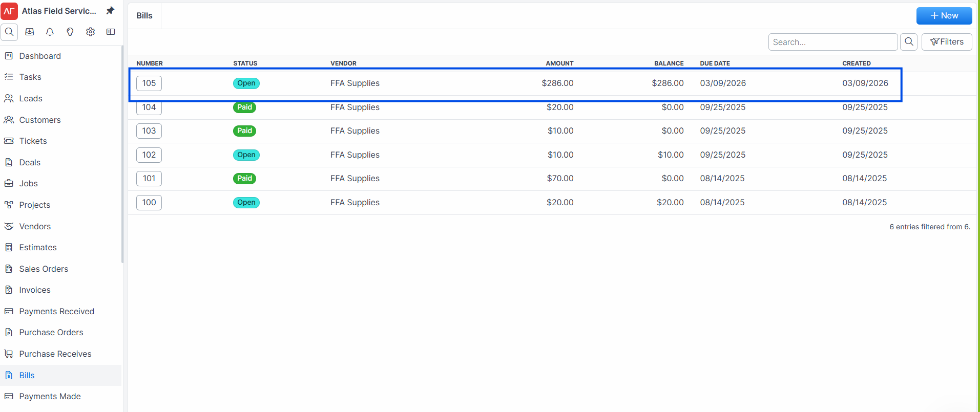Viewport: 980px width, 412px height.
Task: Open the Filters panel
Action: coord(946,42)
